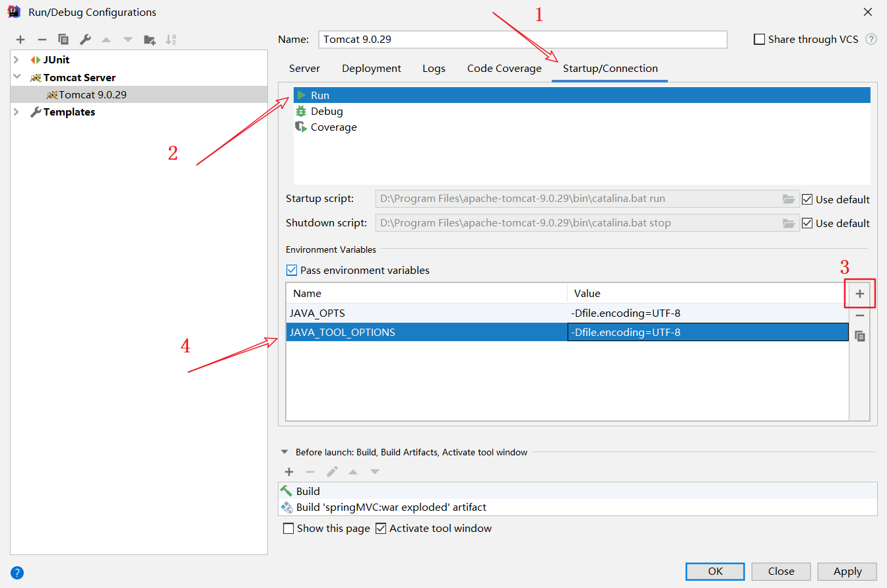Move configuration down in the left toolbar
Screen dimensions: 887x588
[x=128, y=40]
